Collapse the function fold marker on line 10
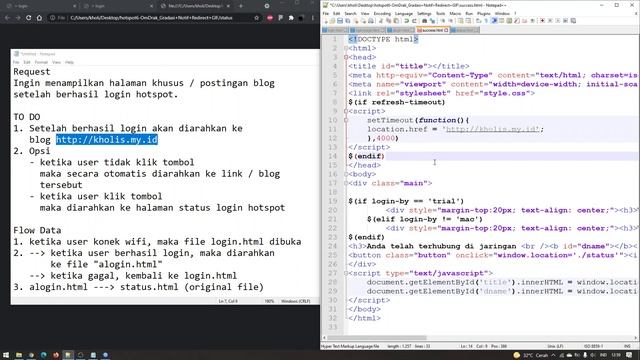The width and height of the screenshot is (640, 360). [346, 120]
